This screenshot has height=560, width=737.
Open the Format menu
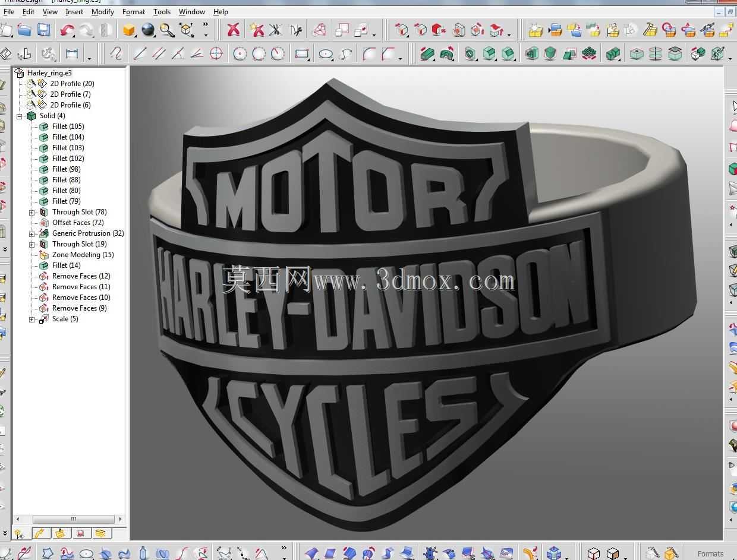pyautogui.click(x=134, y=11)
